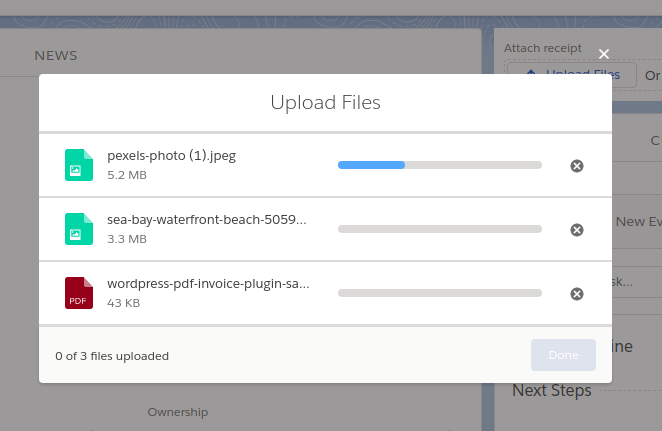Click the red PDF file icon
This screenshot has height=431, width=662.
point(79,293)
